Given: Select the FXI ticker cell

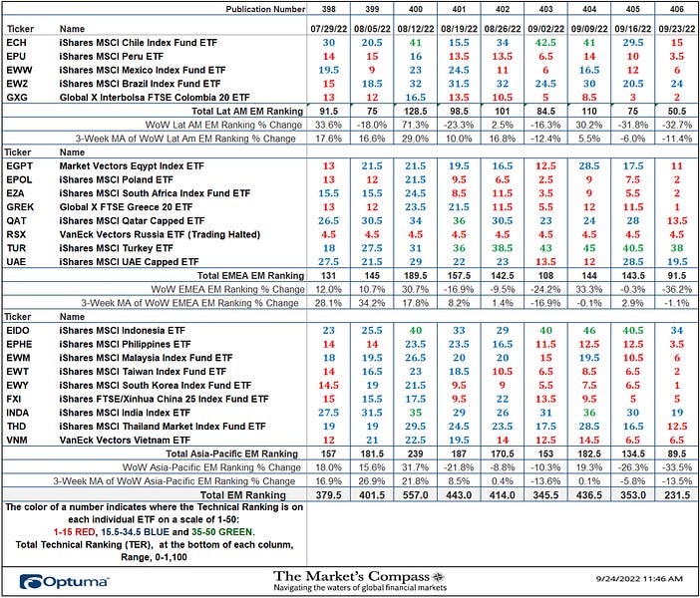Looking at the screenshot, I should pyautogui.click(x=13, y=399).
